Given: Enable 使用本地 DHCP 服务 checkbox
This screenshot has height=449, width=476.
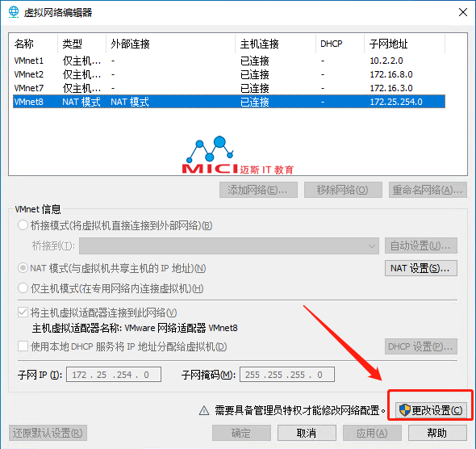Looking at the screenshot, I should [x=23, y=346].
